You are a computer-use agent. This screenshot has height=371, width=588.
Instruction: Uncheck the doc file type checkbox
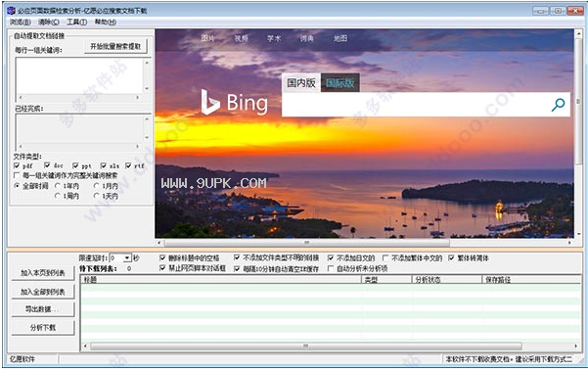pos(47,165)
